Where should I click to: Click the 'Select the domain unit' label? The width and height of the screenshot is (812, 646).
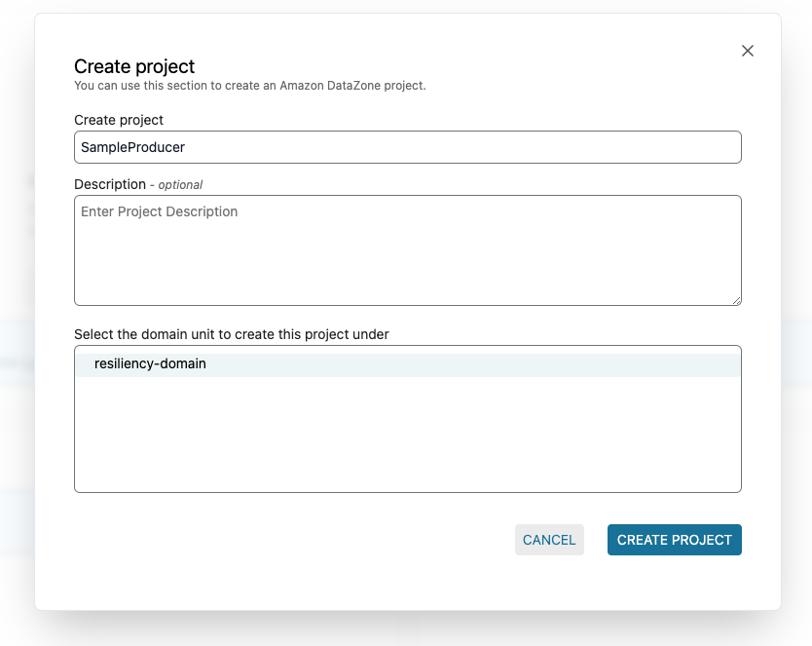(231, 334)
